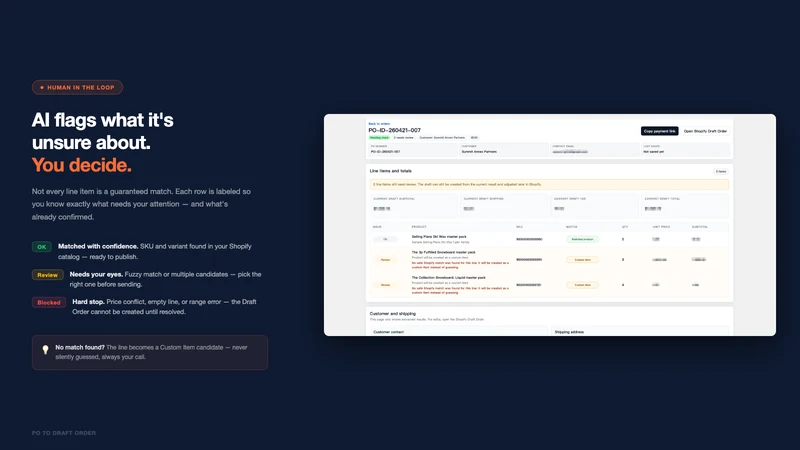The height and width of the screenshot is (450, 800).
Task: Click the 'Not saved yet' last saved field
Action: pyautogui.click(x=685, y=149)
